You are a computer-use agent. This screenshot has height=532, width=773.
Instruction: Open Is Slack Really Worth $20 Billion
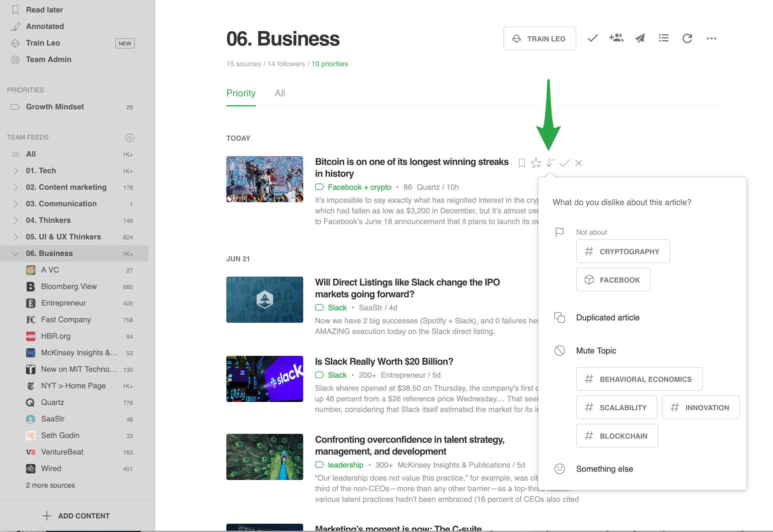(x=384, y=362)
